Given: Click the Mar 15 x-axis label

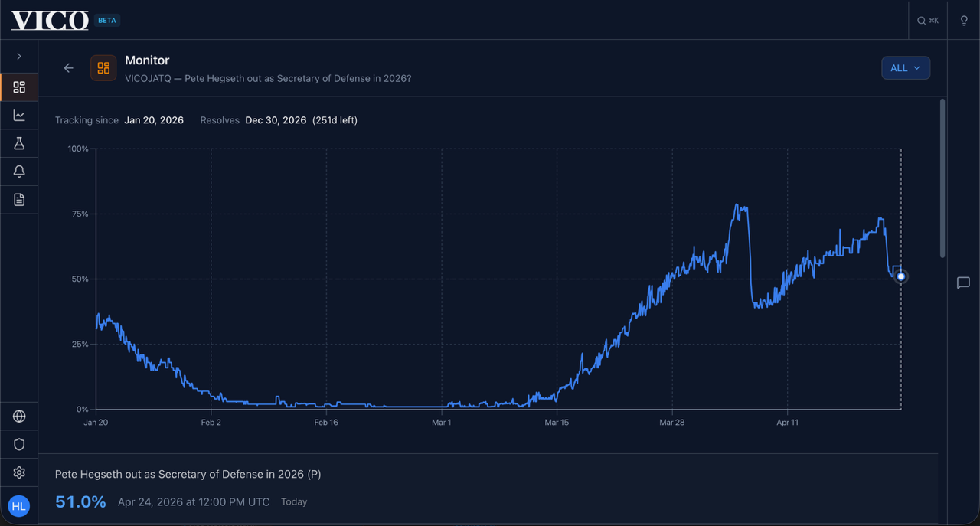Looking at the screenshot, I should click(557, 422).
